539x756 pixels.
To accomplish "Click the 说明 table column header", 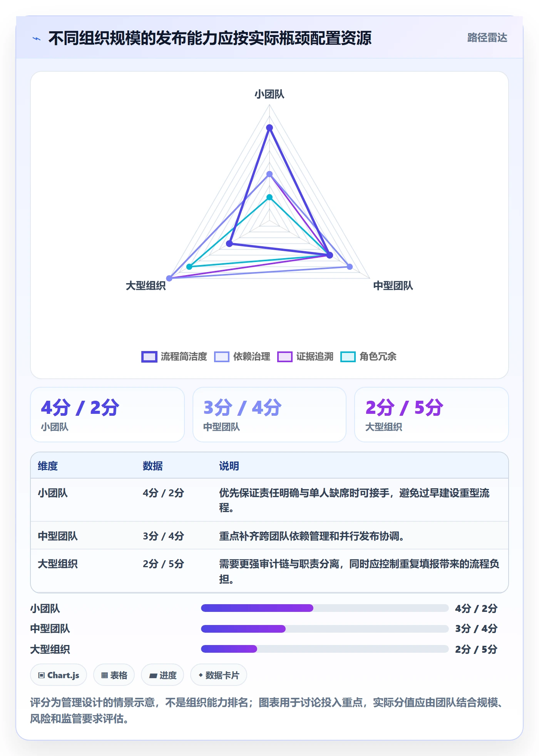I will tap(229, 466).
